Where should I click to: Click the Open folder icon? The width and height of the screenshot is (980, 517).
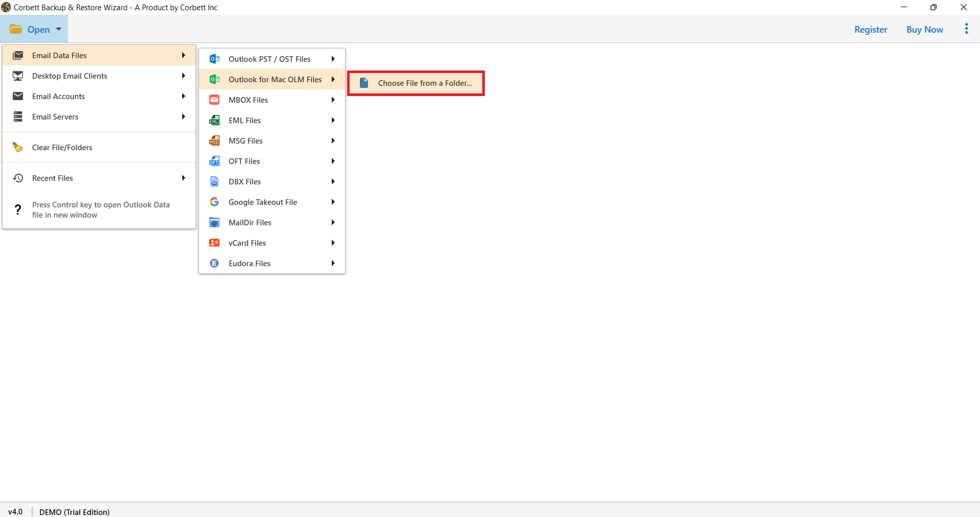pyautogui.click(x=16, y=29)
